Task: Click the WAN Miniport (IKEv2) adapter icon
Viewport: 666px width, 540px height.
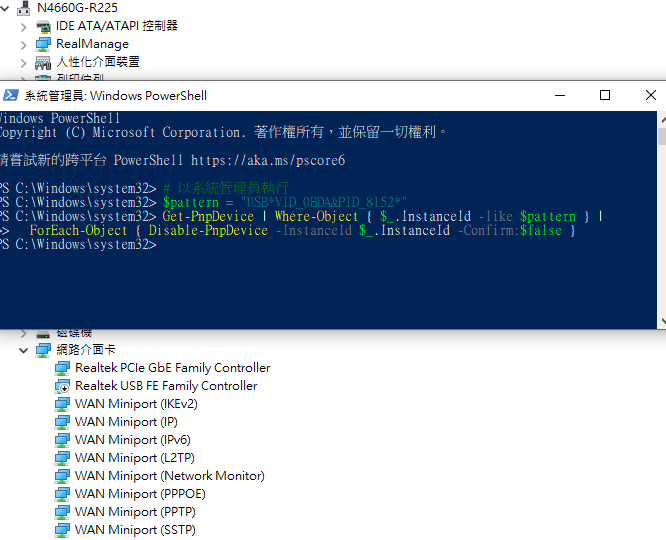Action: point(62,404)
